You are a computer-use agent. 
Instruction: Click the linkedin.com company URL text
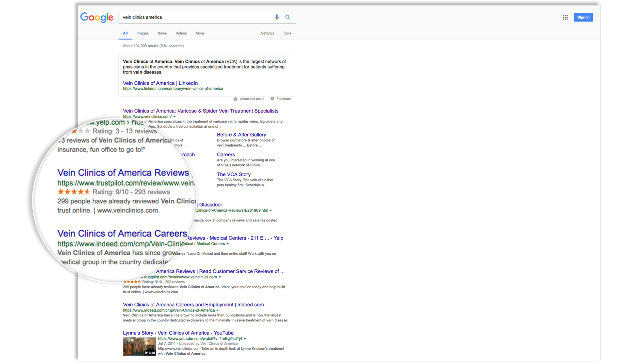(173, 89)
